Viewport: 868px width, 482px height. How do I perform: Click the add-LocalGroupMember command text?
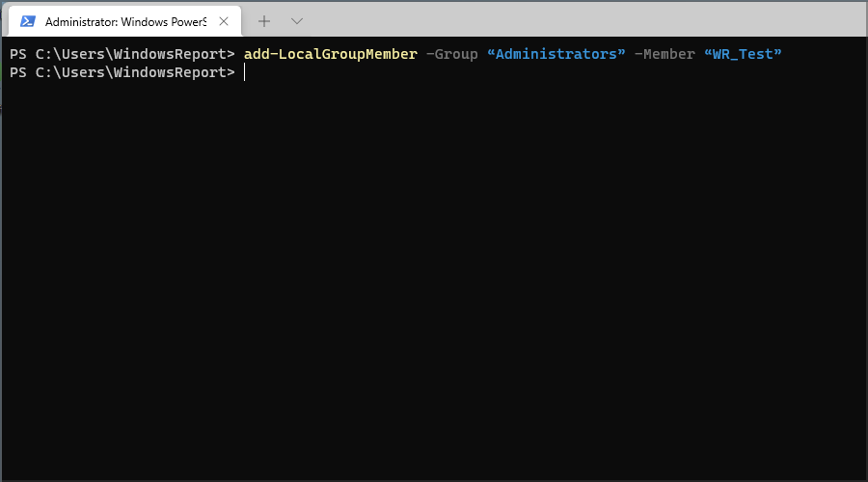tap(331, 54)
